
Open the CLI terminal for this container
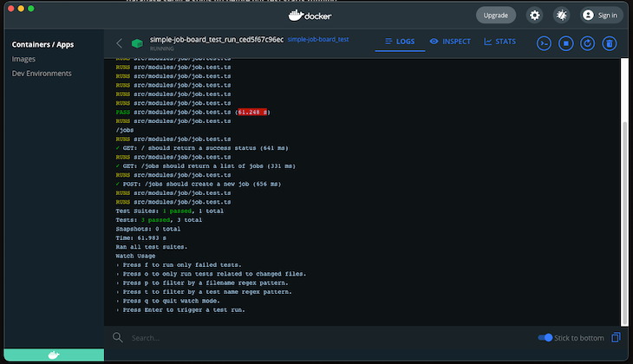click(x=545, y=42)
